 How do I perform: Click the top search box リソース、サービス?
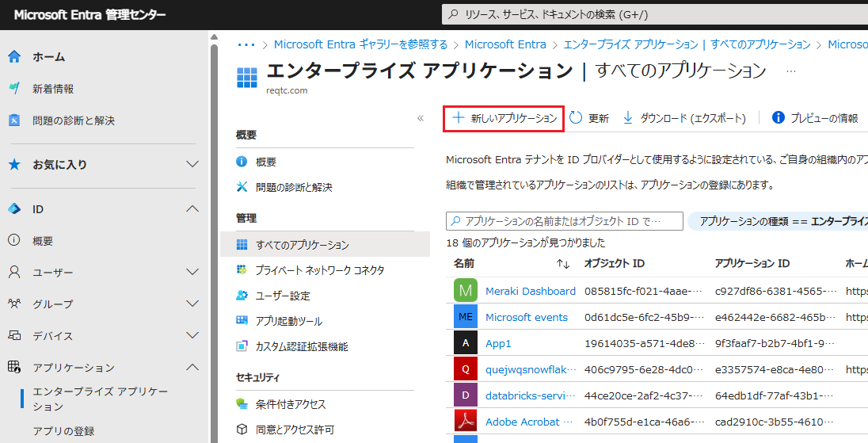tap(655, 14)
